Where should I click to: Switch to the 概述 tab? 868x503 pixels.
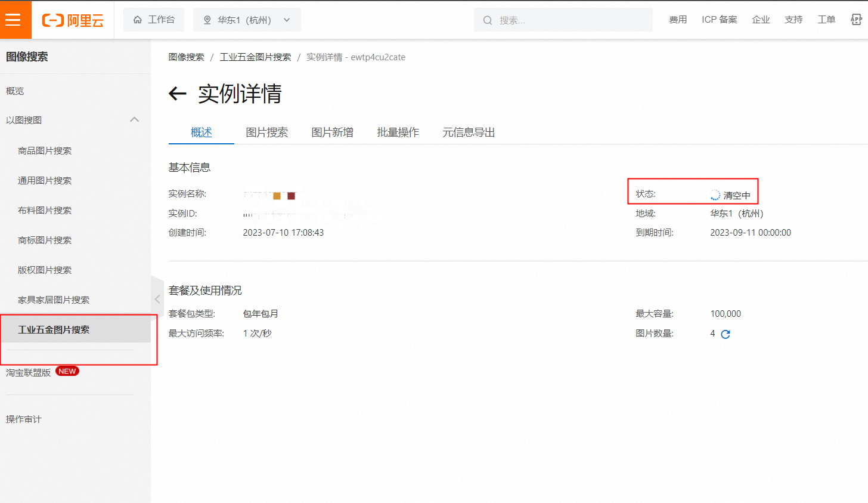point(201,132)
